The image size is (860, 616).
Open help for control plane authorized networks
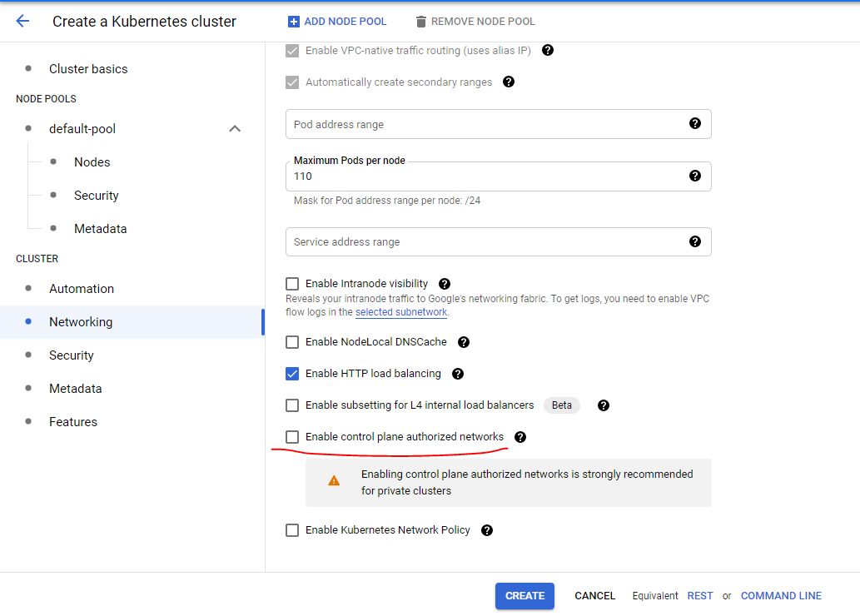coord(520,437)
